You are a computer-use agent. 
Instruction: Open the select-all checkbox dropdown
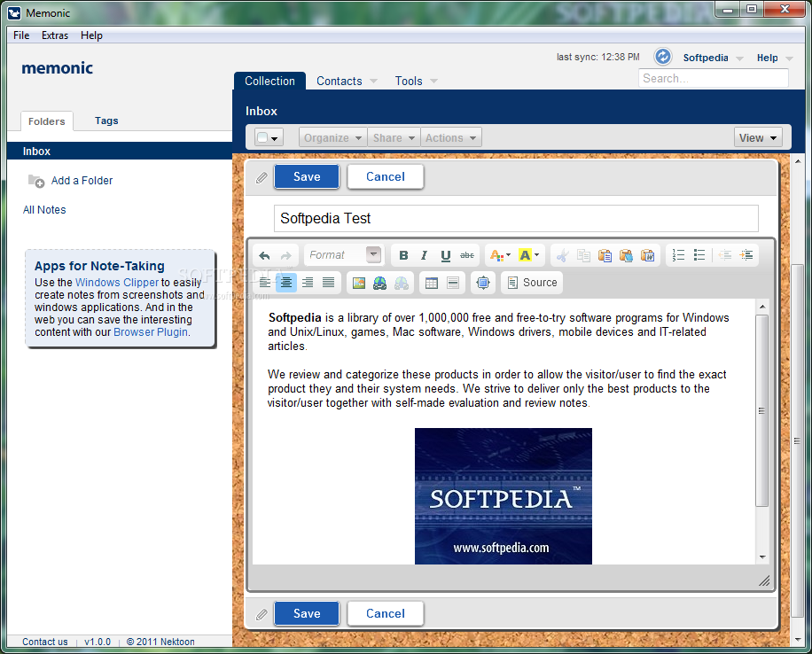click(269, 137)
